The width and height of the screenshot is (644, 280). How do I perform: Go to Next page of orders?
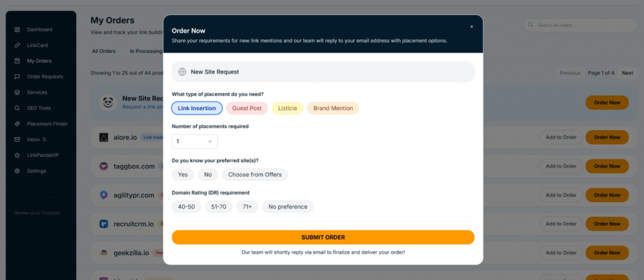(x=627, y=73)
